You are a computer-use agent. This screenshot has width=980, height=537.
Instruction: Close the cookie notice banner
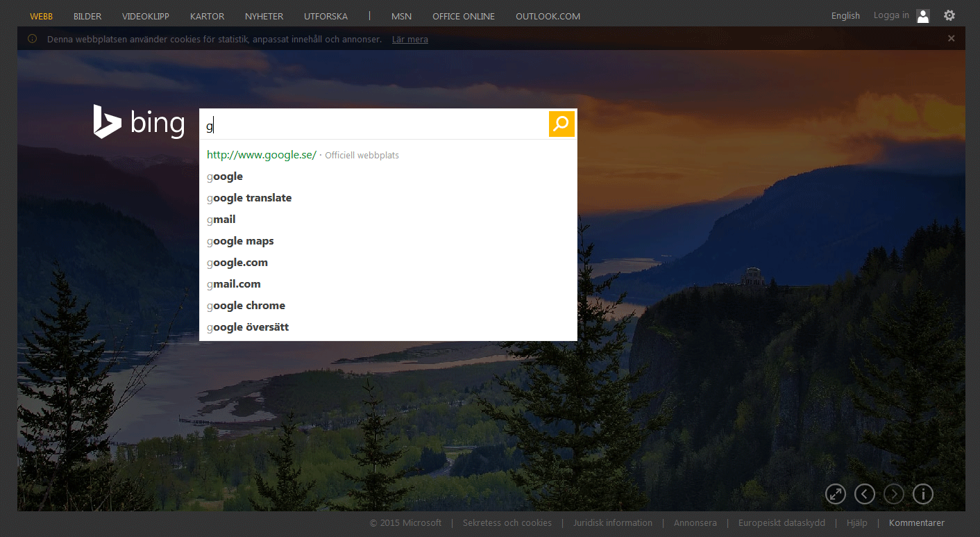click(952, 39)
